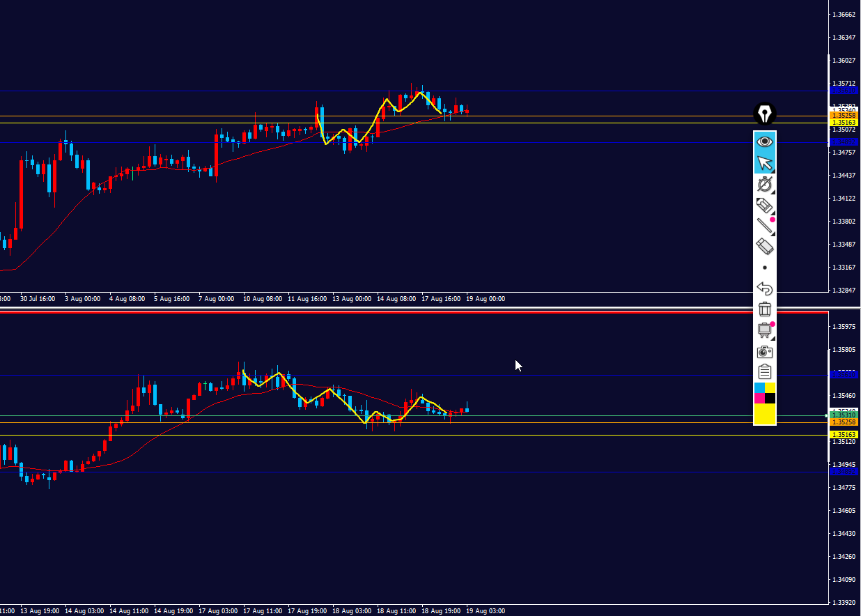Toggle ink visibility with the eye icon
The height and width of the screenshot is (616, 861).
(765, 142)
